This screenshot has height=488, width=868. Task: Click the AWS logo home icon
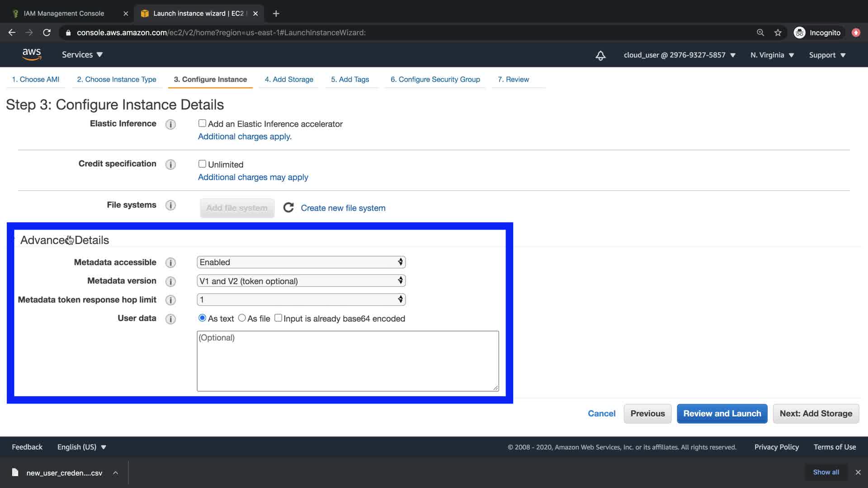click(32, 55)
